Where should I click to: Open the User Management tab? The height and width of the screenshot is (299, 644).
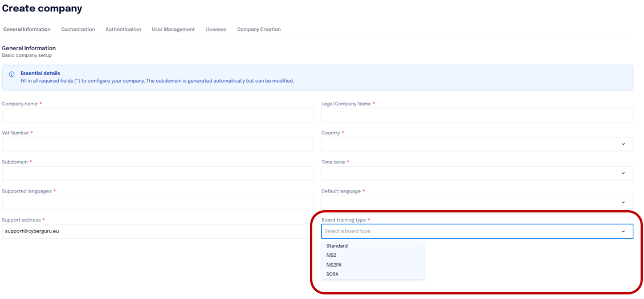(x=173, y=30)
